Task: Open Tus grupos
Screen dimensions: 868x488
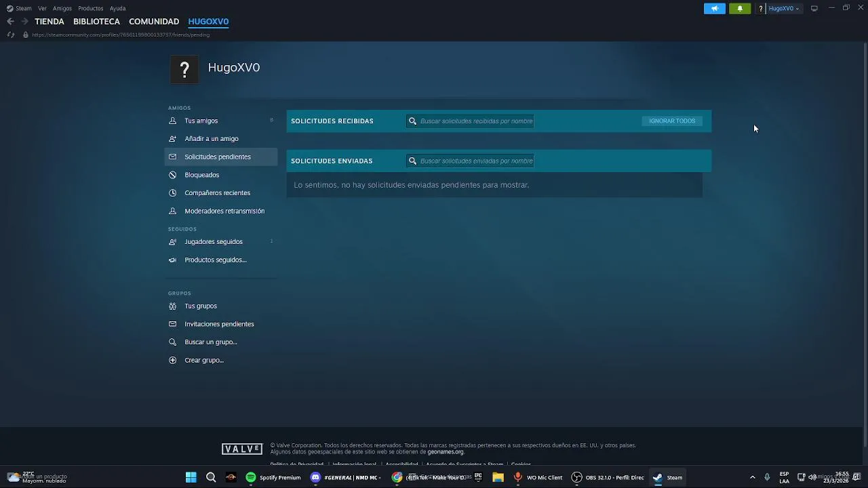Action: click(x=221, y=306)
